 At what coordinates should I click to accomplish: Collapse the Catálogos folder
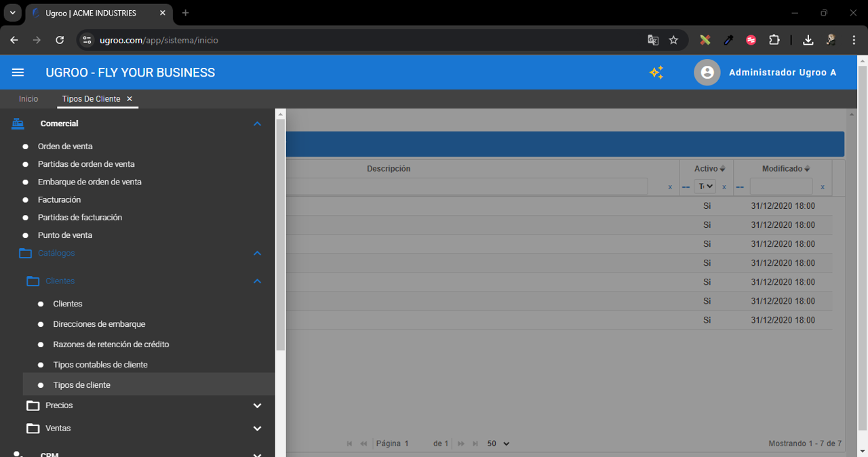(x=257, y=253)
